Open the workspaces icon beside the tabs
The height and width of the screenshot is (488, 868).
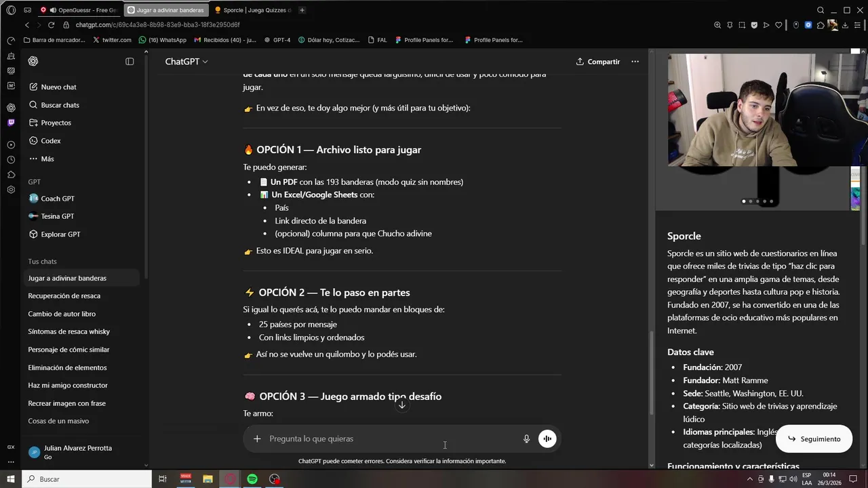tap(27, 10)
